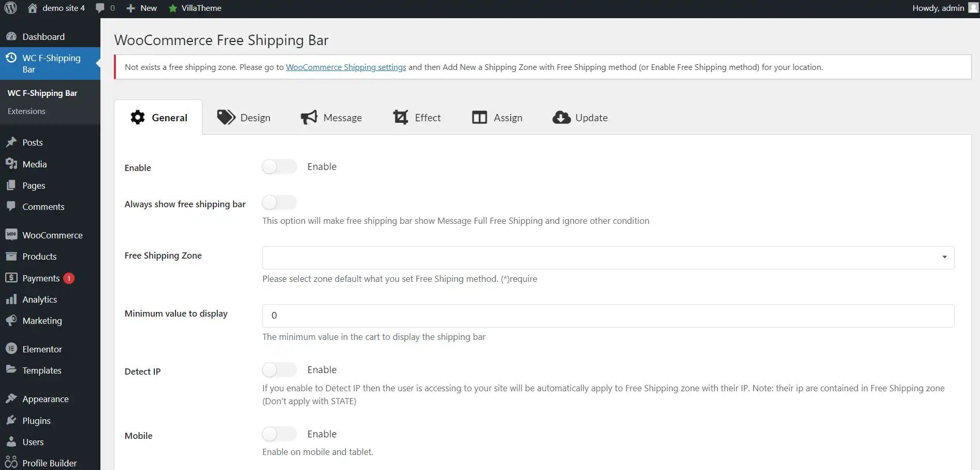Switch to the Update tab
980x470 pixels.
580,118
